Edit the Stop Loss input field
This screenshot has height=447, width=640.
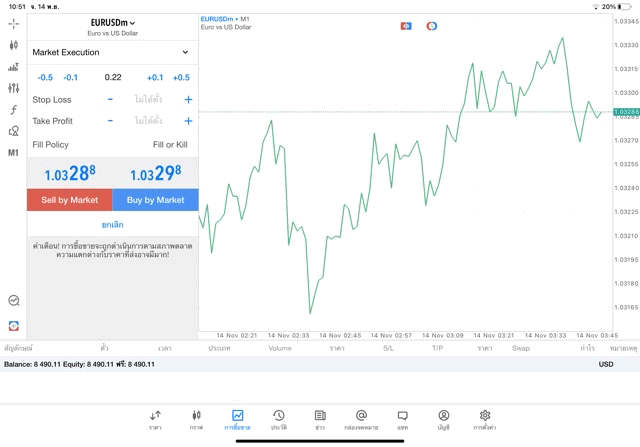click(x=149, y=99)
